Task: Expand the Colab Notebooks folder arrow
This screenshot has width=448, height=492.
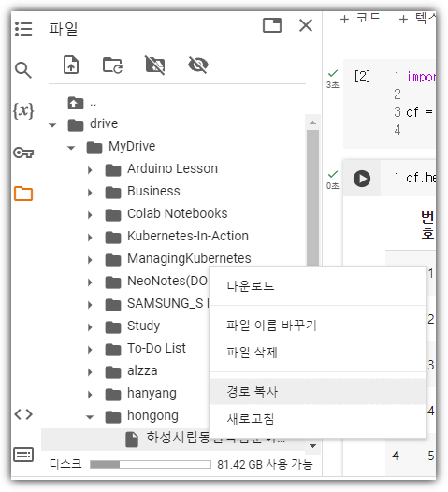Action: (90, 215)
